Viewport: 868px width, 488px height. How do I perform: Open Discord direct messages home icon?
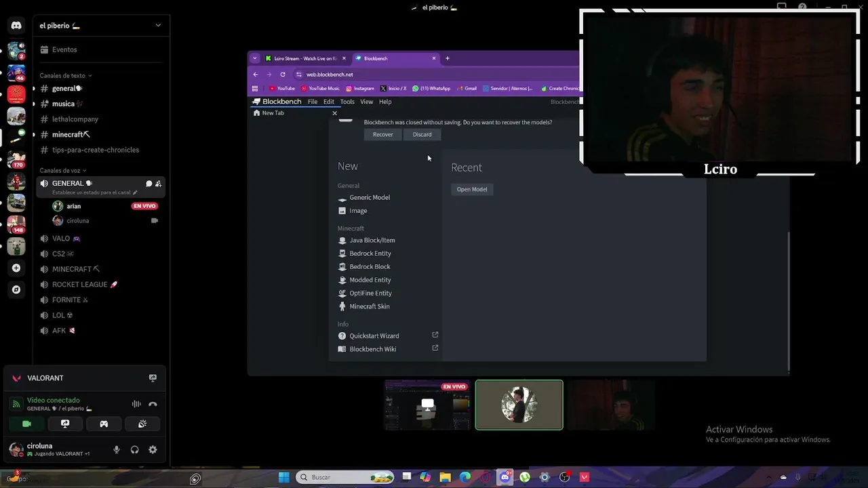coord(16,26)
